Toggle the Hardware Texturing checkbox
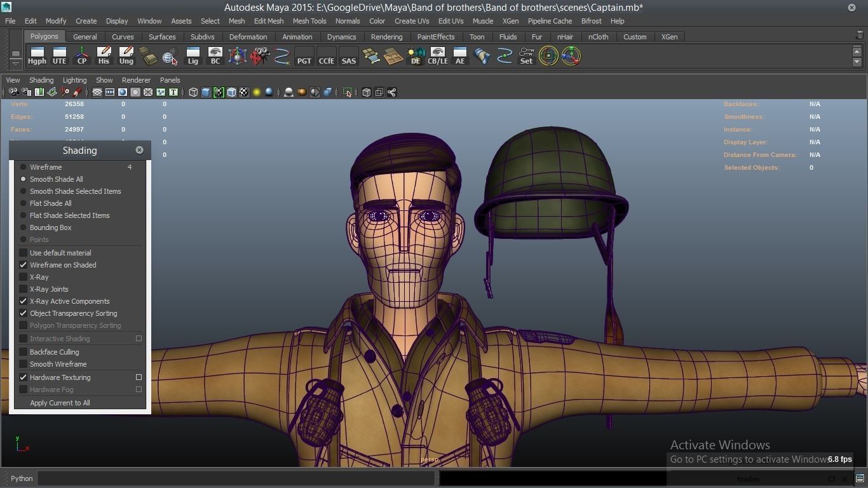868x488 pixels. click(x=24, y=377)
